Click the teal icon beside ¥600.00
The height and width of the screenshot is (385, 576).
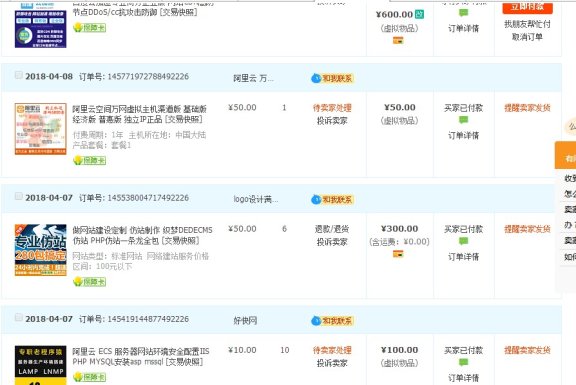coord(420,14)
